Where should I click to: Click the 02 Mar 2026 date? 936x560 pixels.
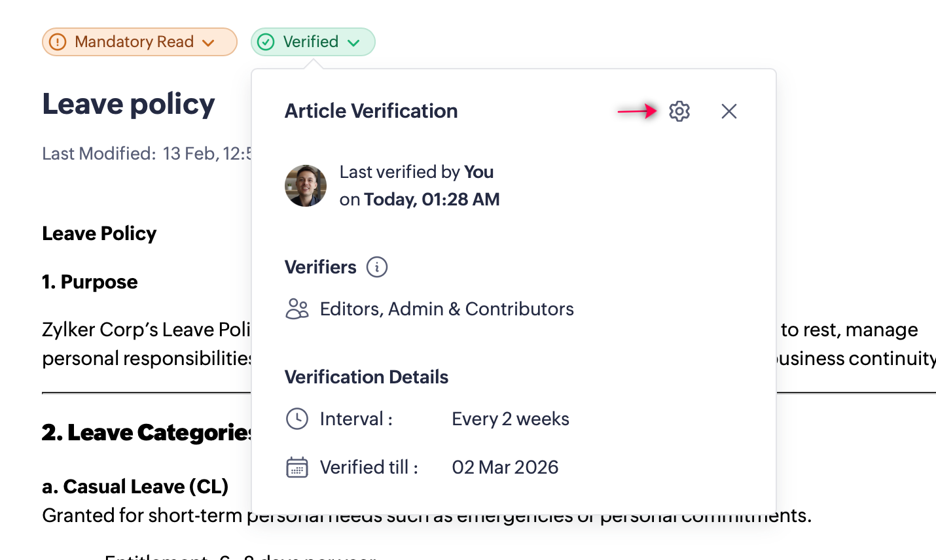[505, 467]
